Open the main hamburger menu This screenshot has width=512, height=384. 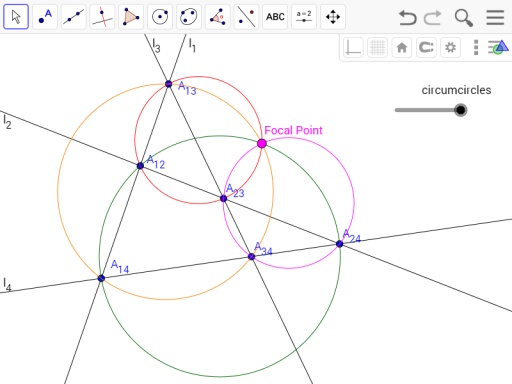[x=495, y=17]
